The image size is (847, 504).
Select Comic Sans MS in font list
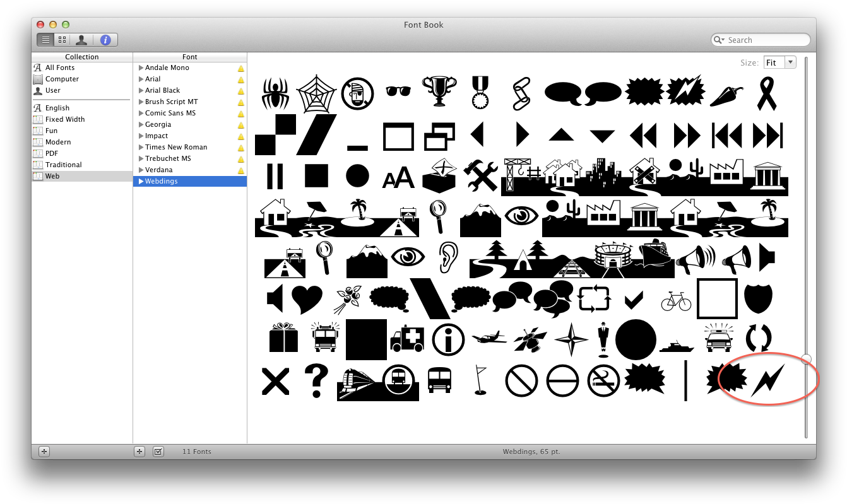[170, 113]
